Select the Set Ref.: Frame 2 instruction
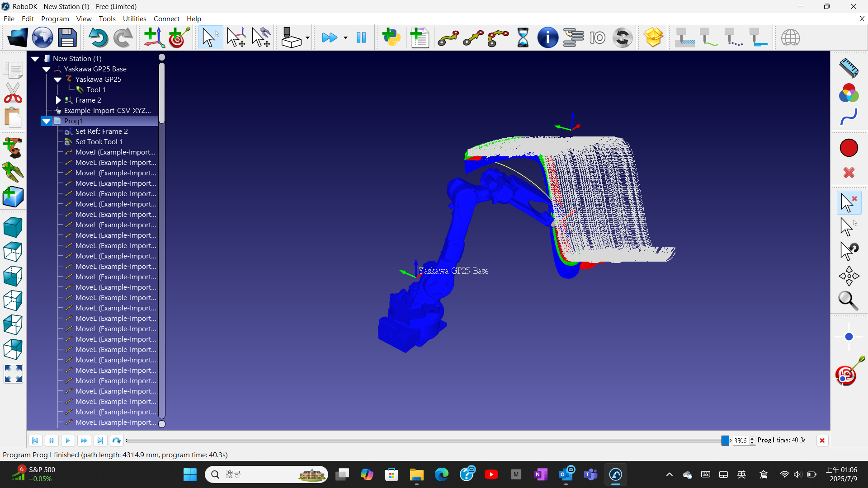Viewport: 868px width, 488px height. pos(101,131)
